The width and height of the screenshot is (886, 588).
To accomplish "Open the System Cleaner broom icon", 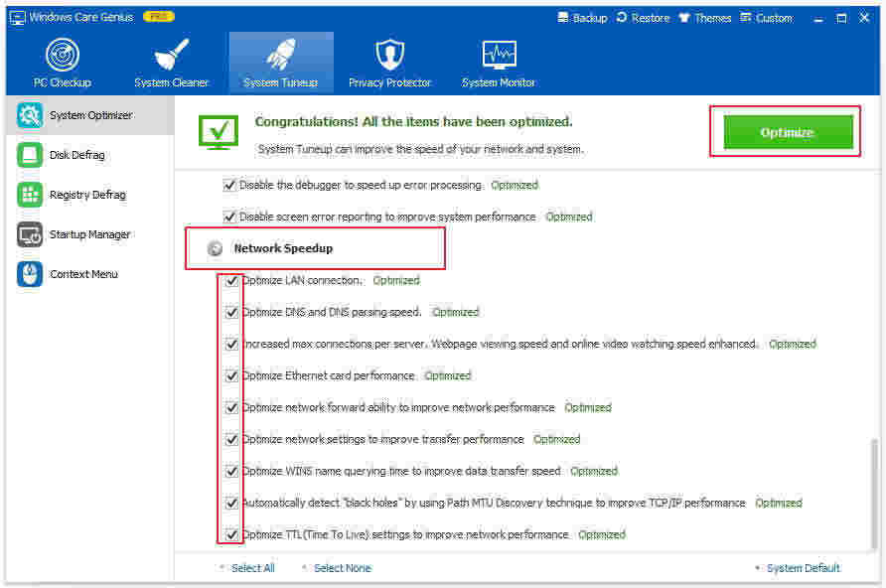I will [x=171, y=55].
